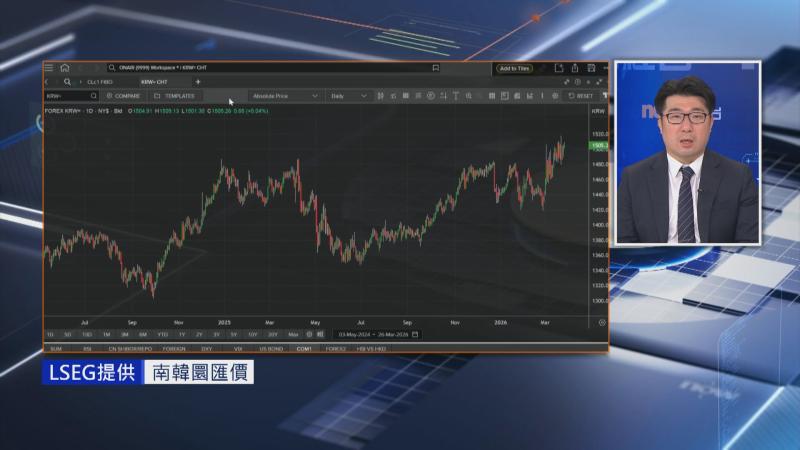
Task: Select the YTD time range
Action: pos(162,334)
